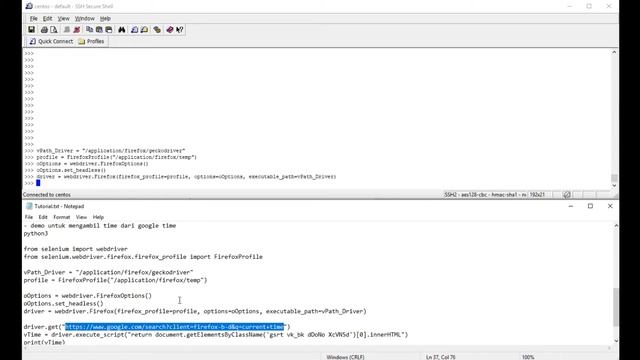Viewport: 640px width, 360px height.
Task: Click the Print icon in SSH toolbar
Action: (44, 30)
